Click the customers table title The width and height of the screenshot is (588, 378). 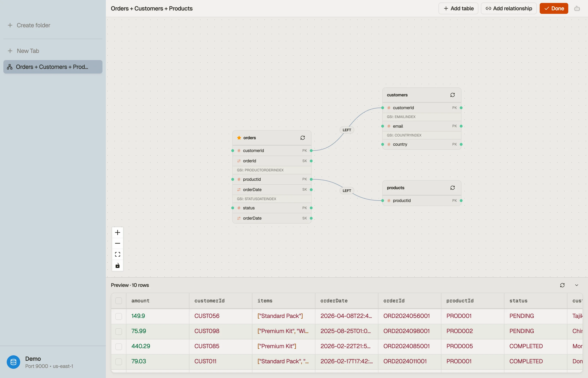(x=397, y=95)
